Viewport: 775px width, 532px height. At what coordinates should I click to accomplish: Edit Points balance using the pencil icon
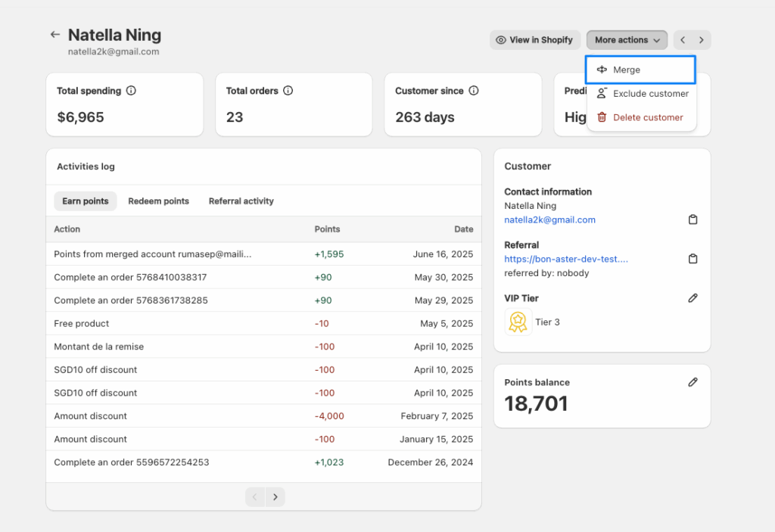click(693, 382)
